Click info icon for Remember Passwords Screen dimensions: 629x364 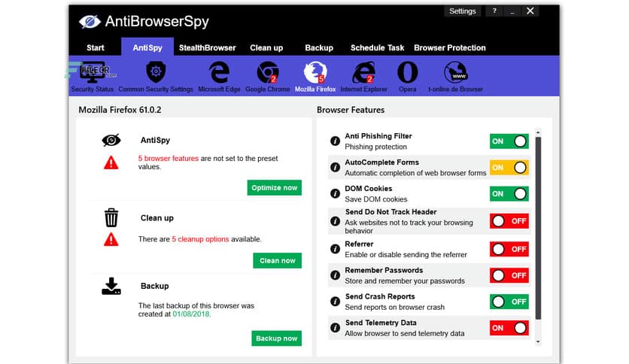click(335, 275)
